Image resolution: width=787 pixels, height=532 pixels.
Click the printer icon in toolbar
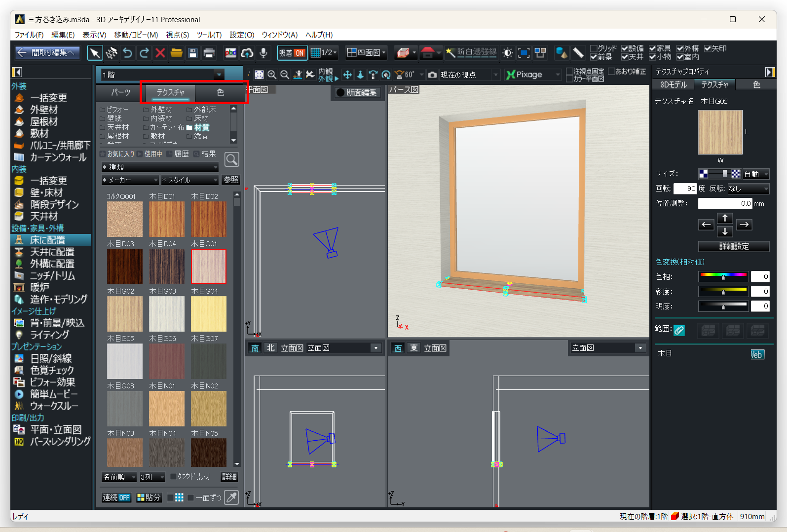click(x=209, y=53)
